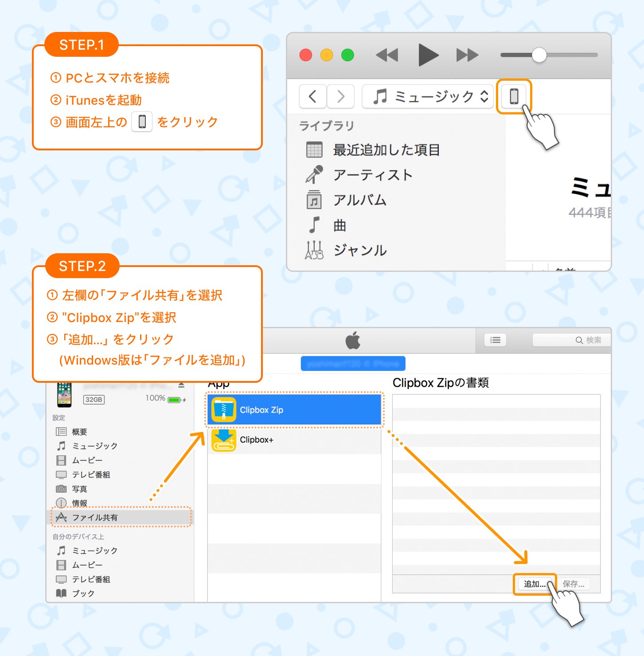Click the list view button near search
The height and width of the screenshot is (656, 644).
pyautogui.click(x=495, y=340)
